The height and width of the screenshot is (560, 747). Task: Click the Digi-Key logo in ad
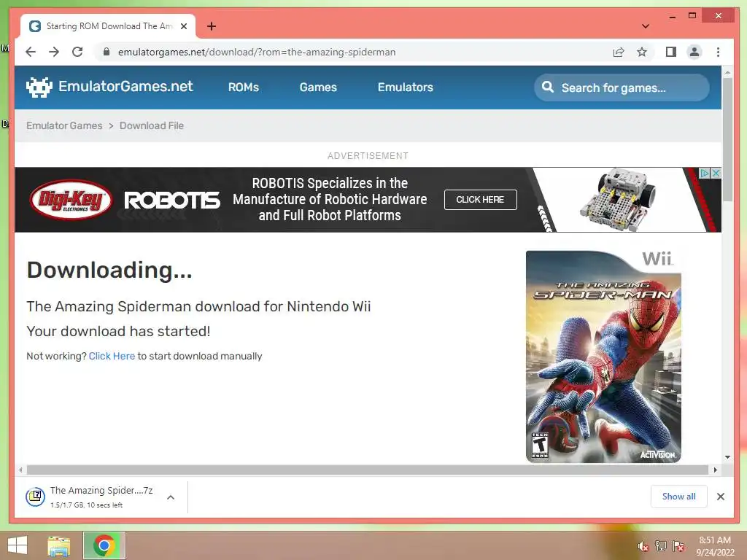pyautogui.click(x=71, y=200)
